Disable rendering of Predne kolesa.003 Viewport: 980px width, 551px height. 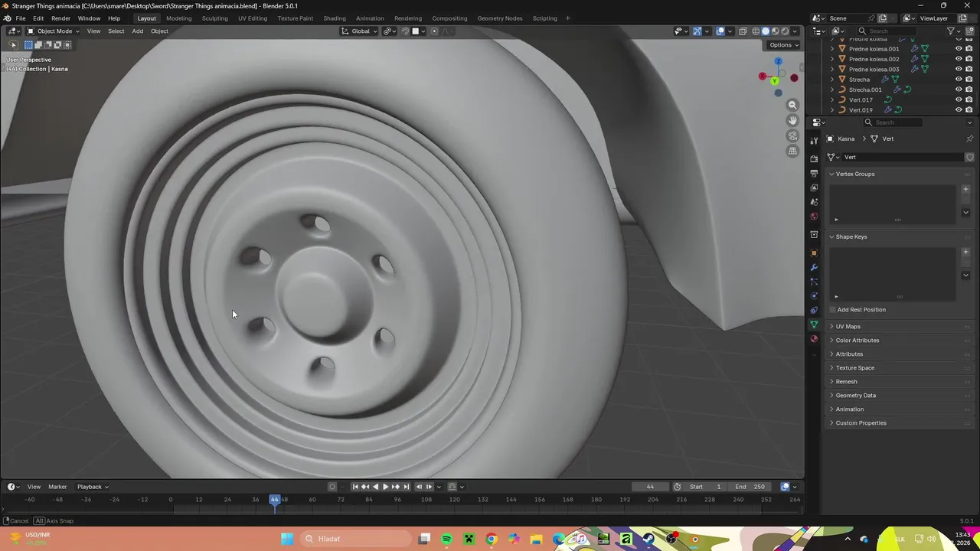point(969,69)
